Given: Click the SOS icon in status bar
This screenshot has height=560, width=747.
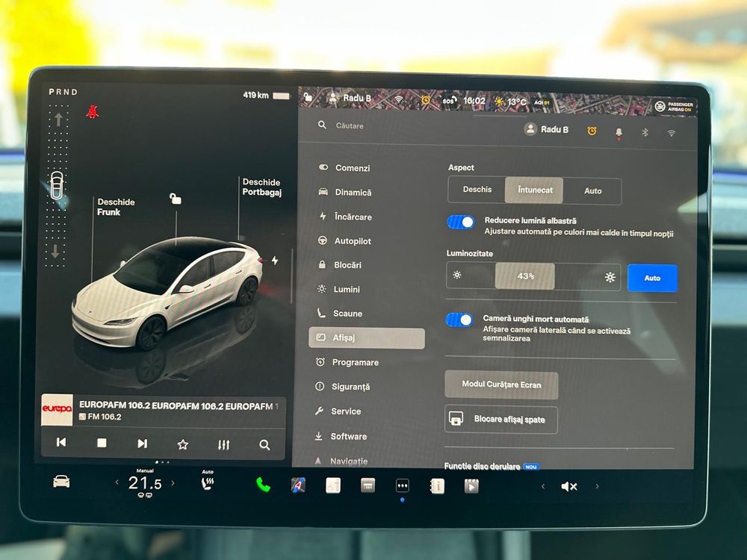Looking at the screenshot, I should click(x=449, y=101).
